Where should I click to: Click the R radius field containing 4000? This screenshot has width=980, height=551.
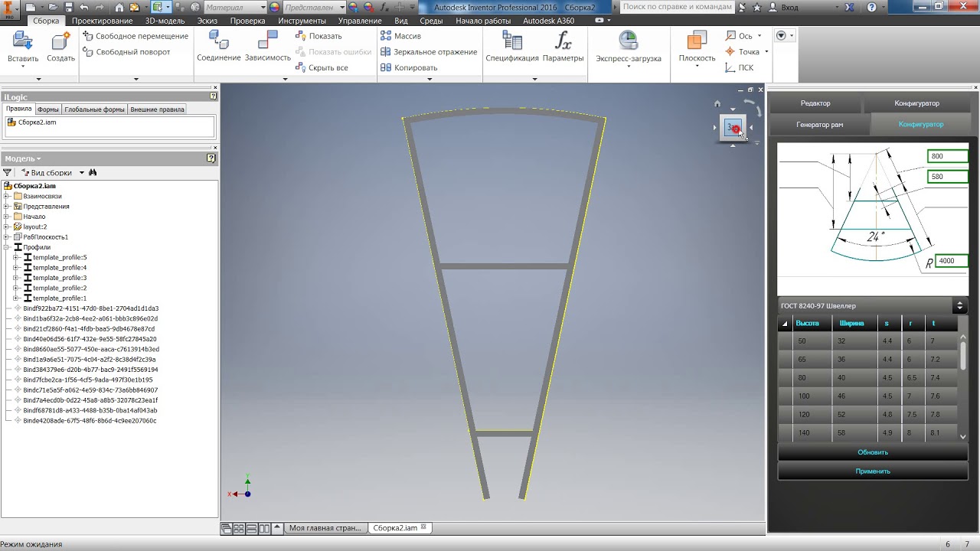[952, 261]
